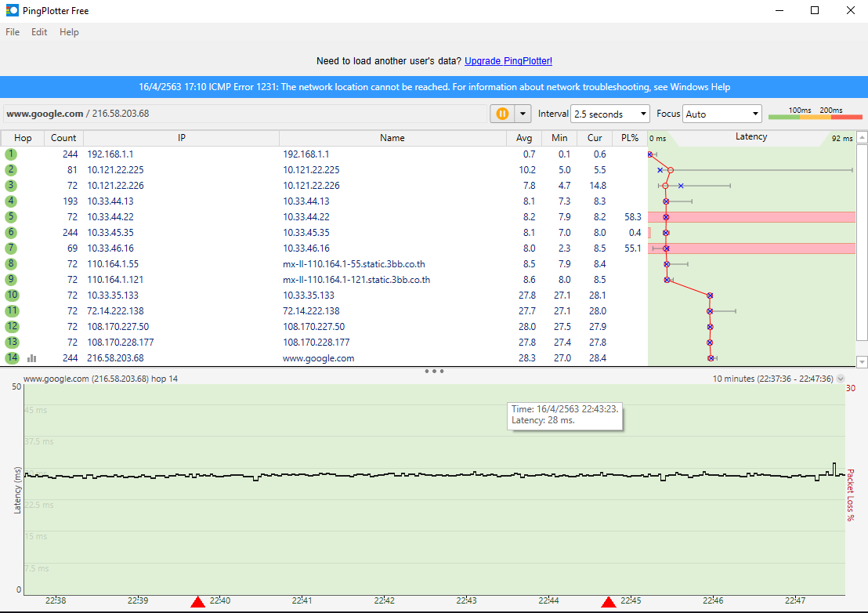The height and width of the screenshot is (613, 868).
Task: Click the hop 5 green circle icon
Action: pyautogui.click(x=11, y=217)
